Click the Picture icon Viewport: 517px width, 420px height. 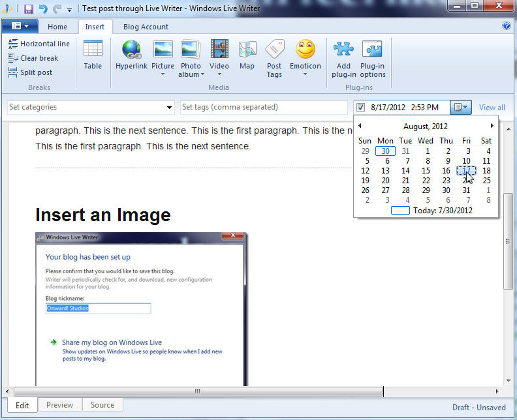coord(163,50)
